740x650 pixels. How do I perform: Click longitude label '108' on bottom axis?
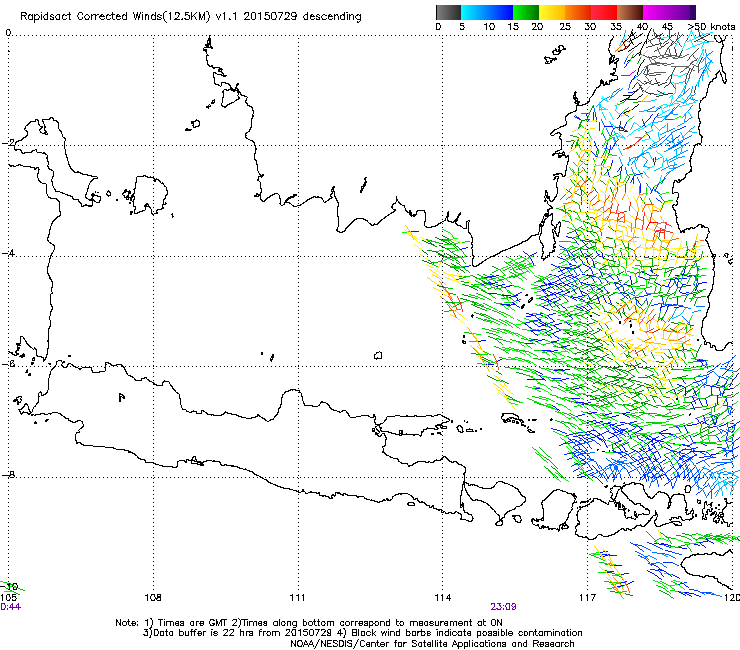(153, 598)
